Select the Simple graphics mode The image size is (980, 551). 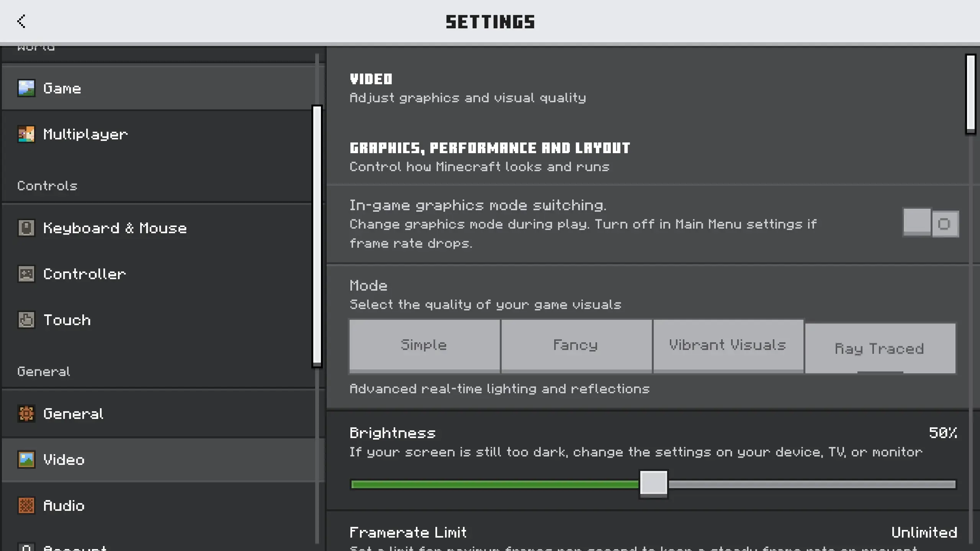click(x=424, y=345)
